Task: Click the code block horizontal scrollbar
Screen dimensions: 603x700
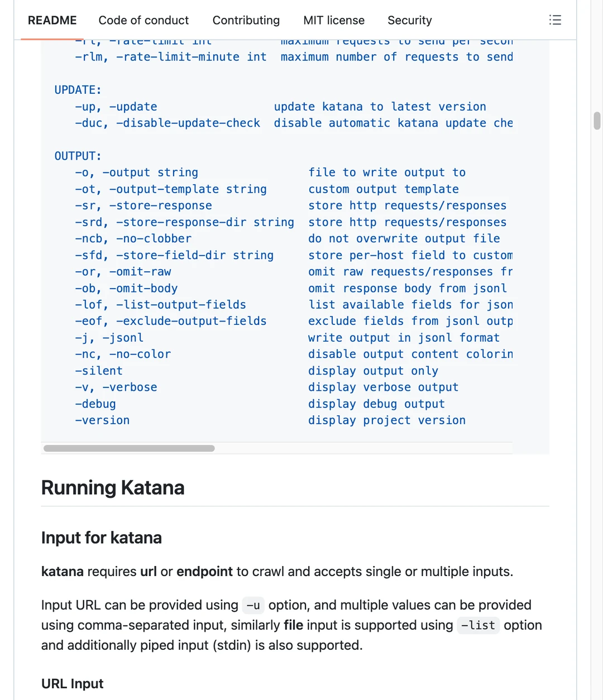Action: tap(129, 448)
